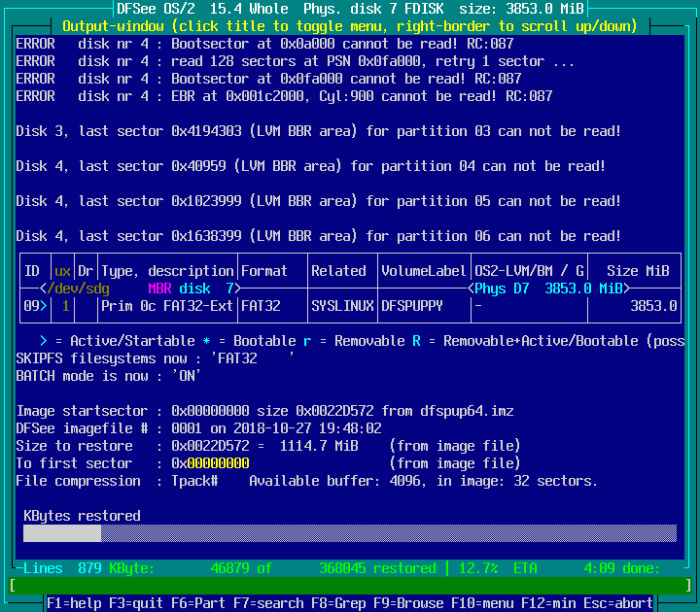Click F1=help in the bottom key bar

point(77,603)
